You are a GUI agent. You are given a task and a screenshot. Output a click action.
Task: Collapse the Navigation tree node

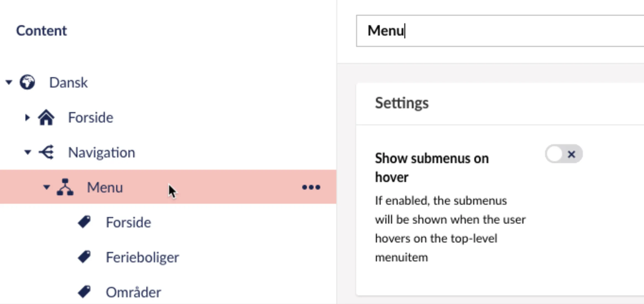click(x=27, y=152)
